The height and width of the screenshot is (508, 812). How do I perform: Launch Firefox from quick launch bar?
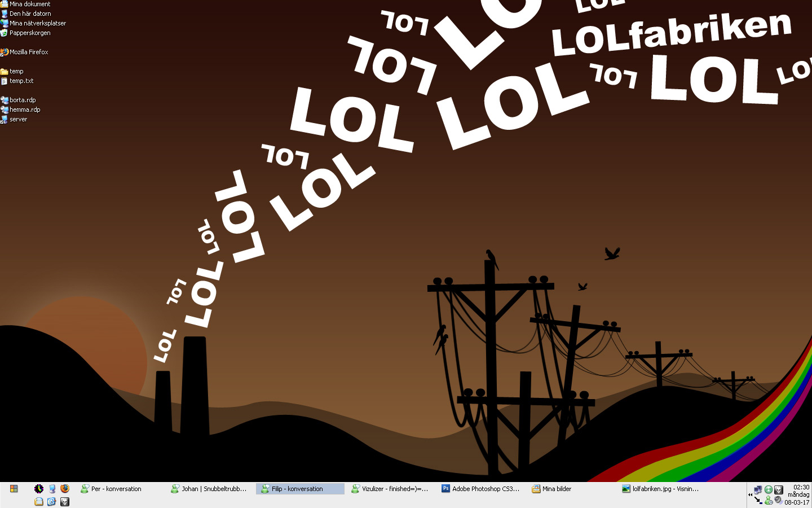65,489
